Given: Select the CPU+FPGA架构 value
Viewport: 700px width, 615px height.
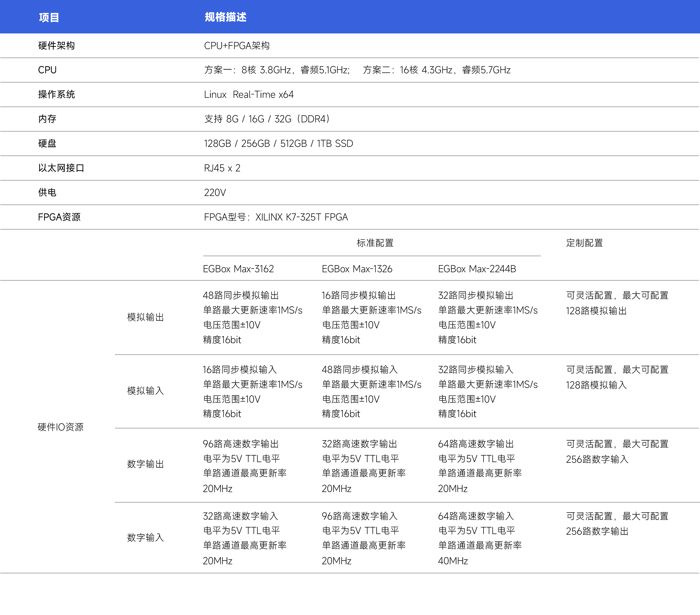Looking at the screenshot, I should click(237, 46).
